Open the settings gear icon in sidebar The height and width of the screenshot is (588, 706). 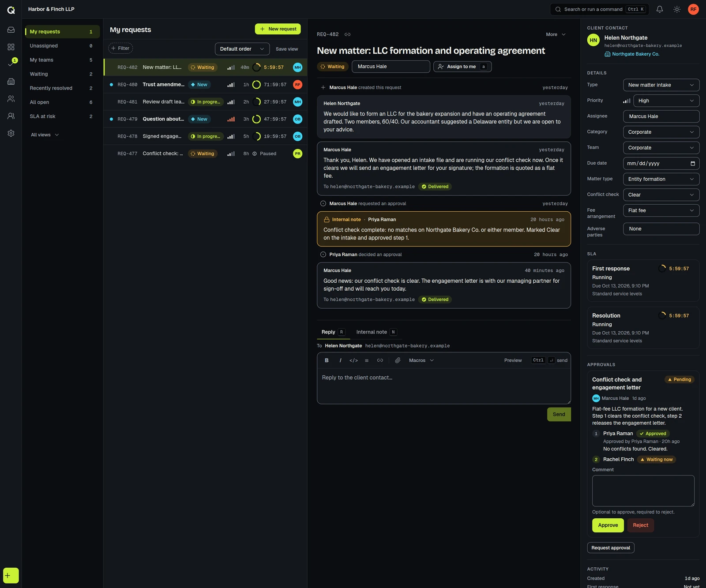click(11, 133)
